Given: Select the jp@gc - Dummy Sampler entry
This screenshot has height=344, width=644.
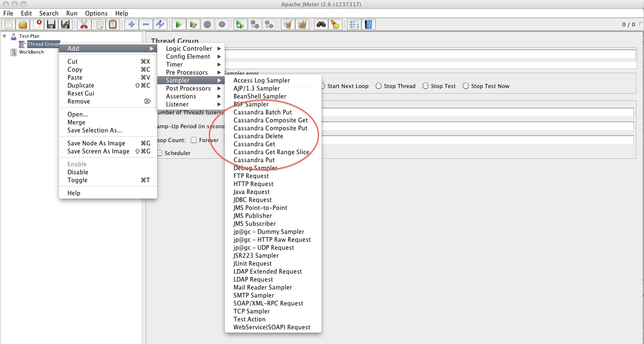Looking at the screenshot, I should pos(273,232).
